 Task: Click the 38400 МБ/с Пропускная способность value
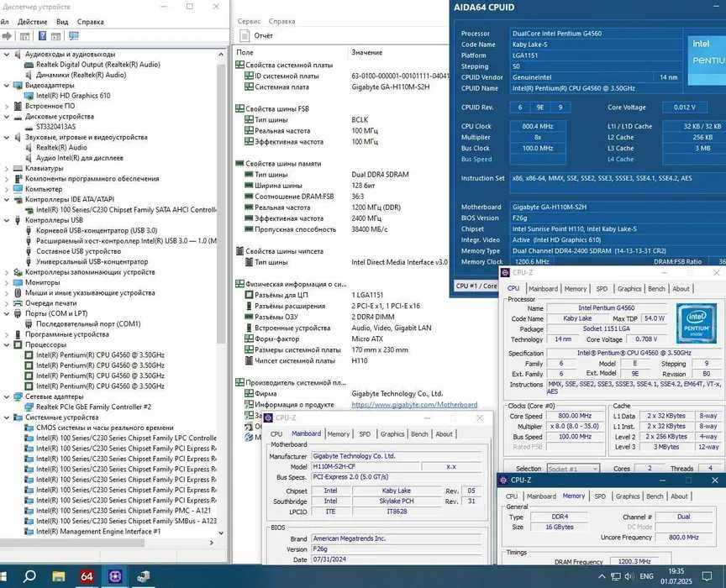click(370, 229)
